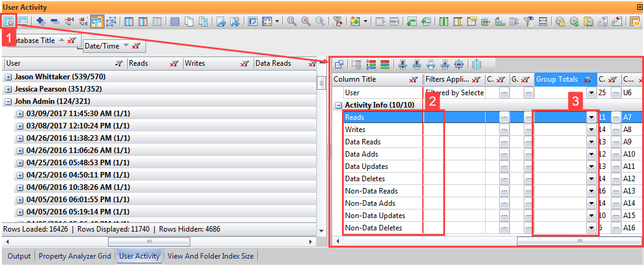Open the grid settings gear icon
Image resolution: width=644 pixels, height=266 pixels.
(x=8, y=21)
